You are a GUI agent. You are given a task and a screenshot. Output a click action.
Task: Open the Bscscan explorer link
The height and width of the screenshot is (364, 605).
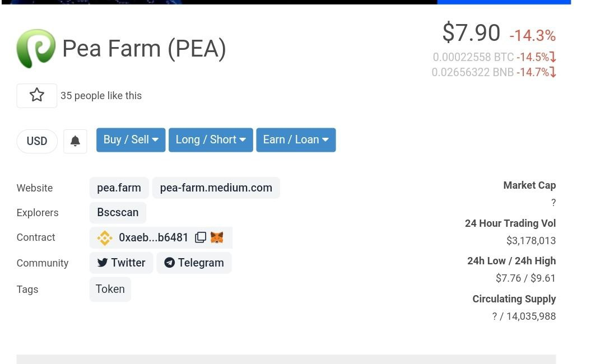point(118,212)
